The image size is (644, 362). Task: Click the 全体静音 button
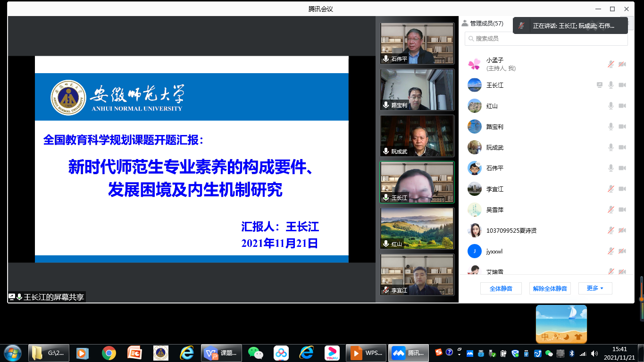pyautogui.click(x=501, y=288)
